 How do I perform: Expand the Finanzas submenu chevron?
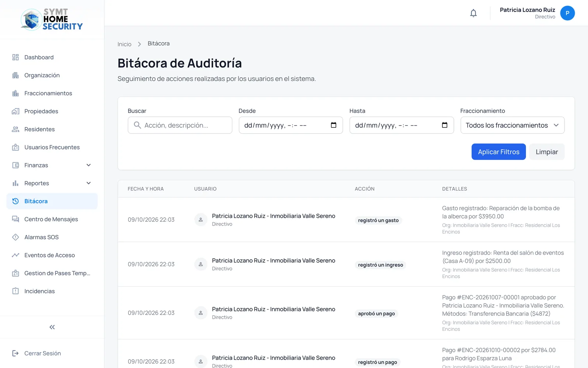(89, 165)
